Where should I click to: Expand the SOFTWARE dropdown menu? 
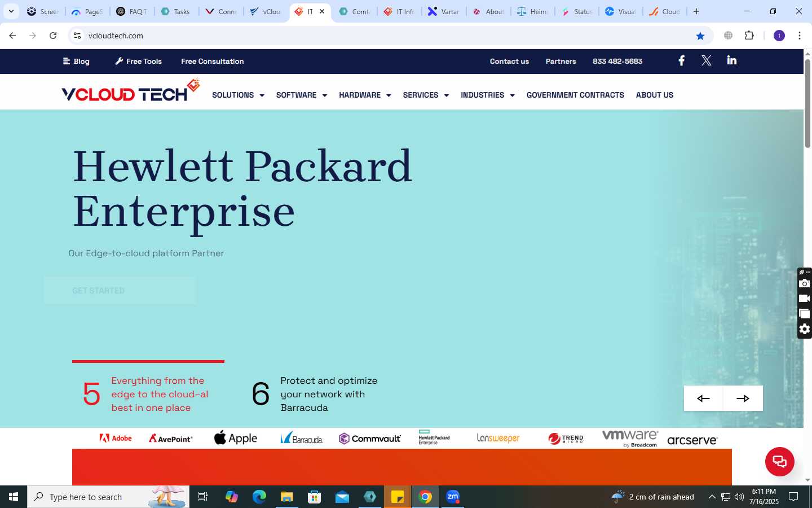[302, 95]
